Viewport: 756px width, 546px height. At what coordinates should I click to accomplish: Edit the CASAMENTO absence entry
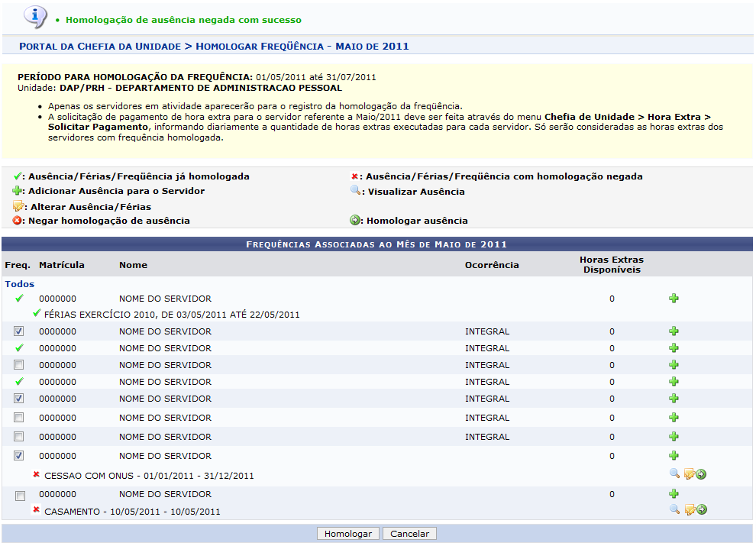click(x=689, y=509)
